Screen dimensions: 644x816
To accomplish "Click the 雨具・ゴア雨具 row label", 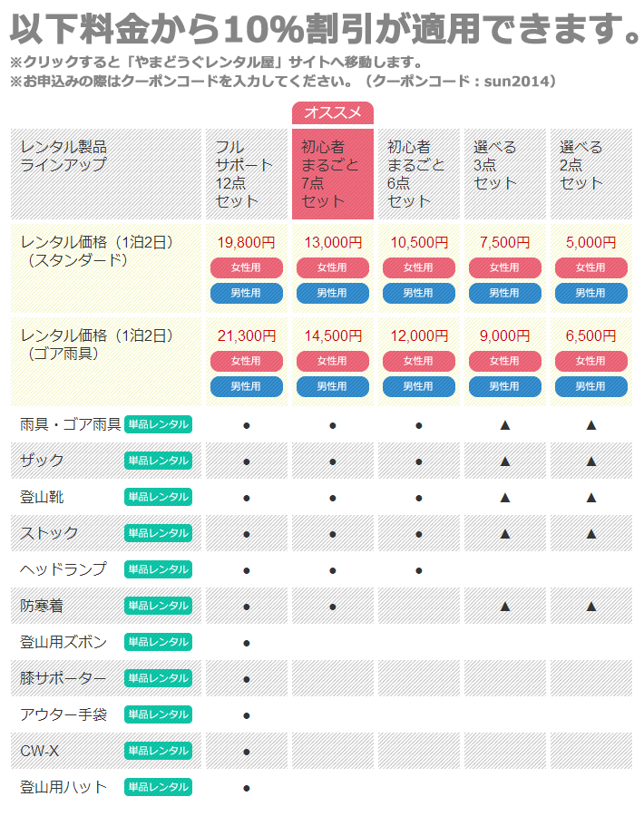I will click(x=70, y=424).
